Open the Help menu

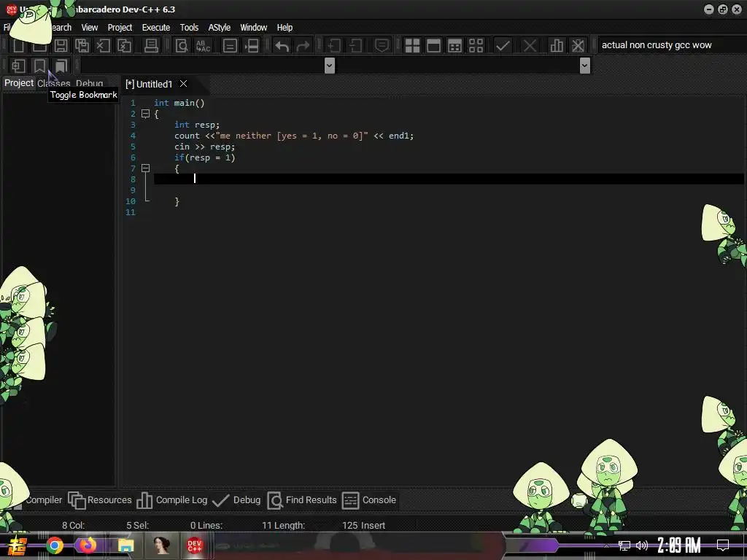click(285, 28)
